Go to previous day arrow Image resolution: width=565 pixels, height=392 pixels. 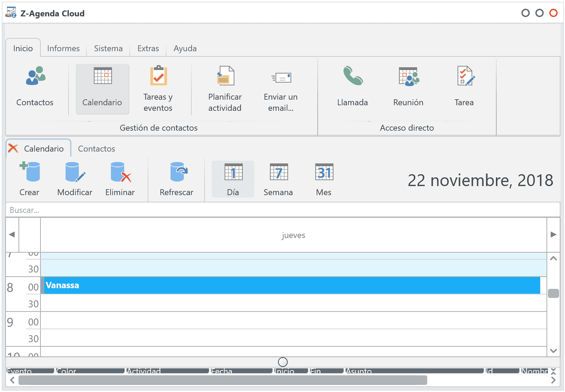coord(12,235)
